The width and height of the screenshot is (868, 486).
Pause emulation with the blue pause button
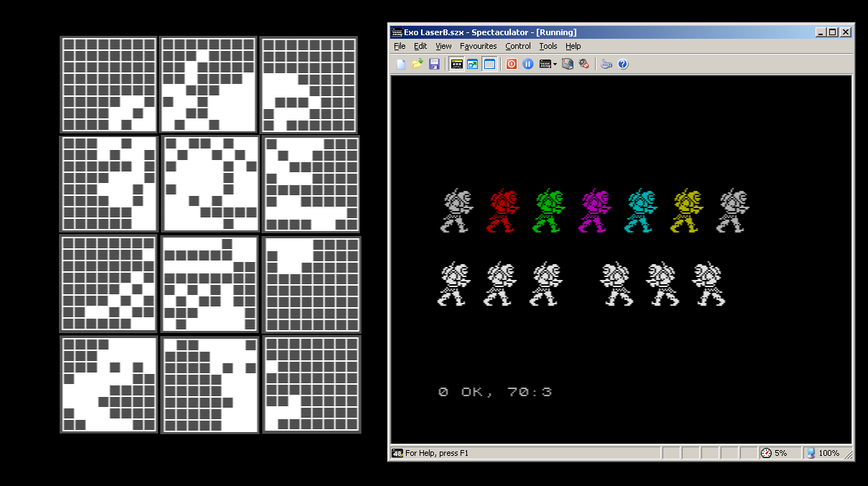click(x=527, y=64)
